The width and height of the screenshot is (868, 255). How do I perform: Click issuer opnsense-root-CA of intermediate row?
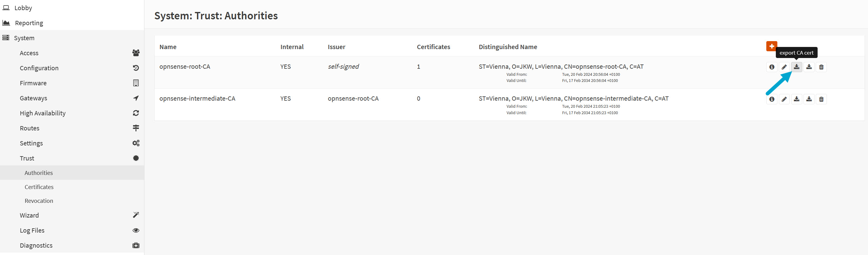[353, 99]
